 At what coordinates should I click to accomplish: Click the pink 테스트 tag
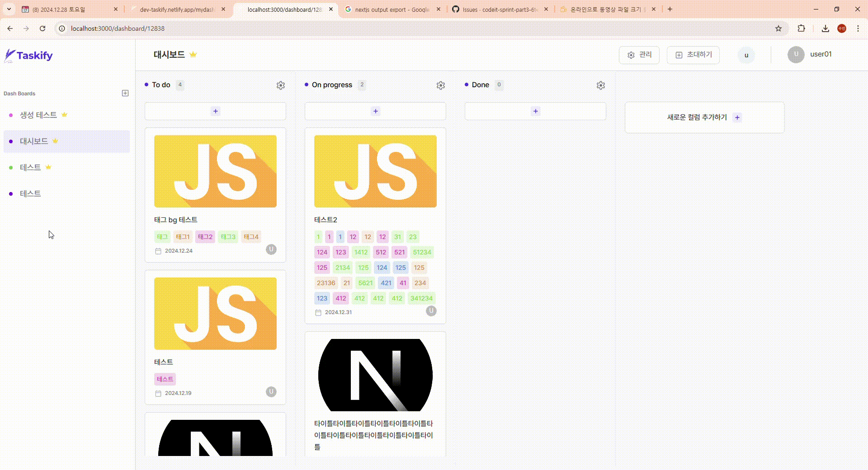pos(165,379)
